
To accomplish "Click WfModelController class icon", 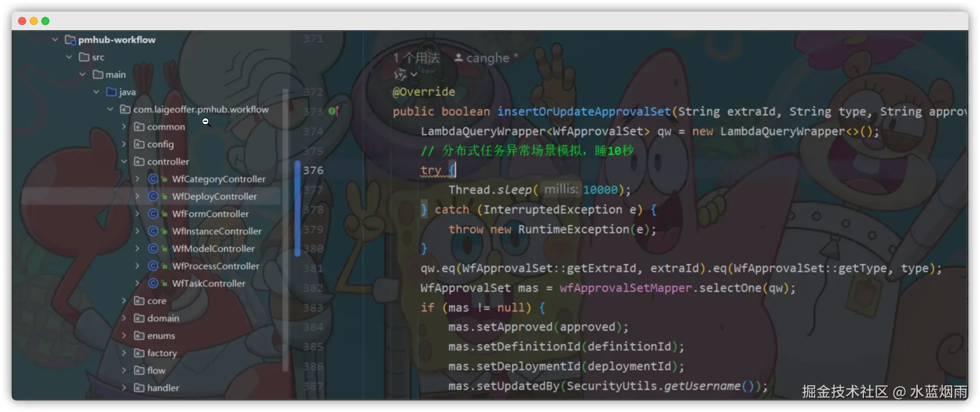I will [153, 248].
